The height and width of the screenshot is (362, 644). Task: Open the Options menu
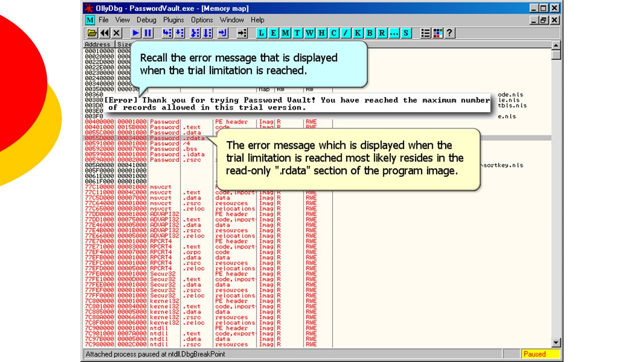coord(202,20)
